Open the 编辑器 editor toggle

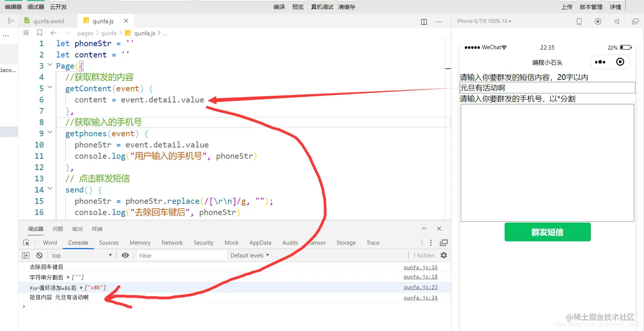pos(13,7)
